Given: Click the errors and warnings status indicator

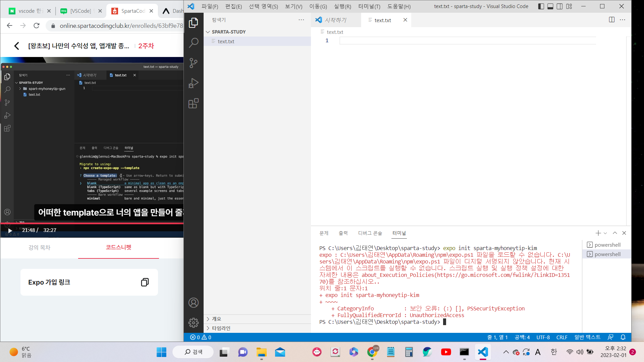Looking at the screenshot, I should pyautogui.click(x=201, y=337).
